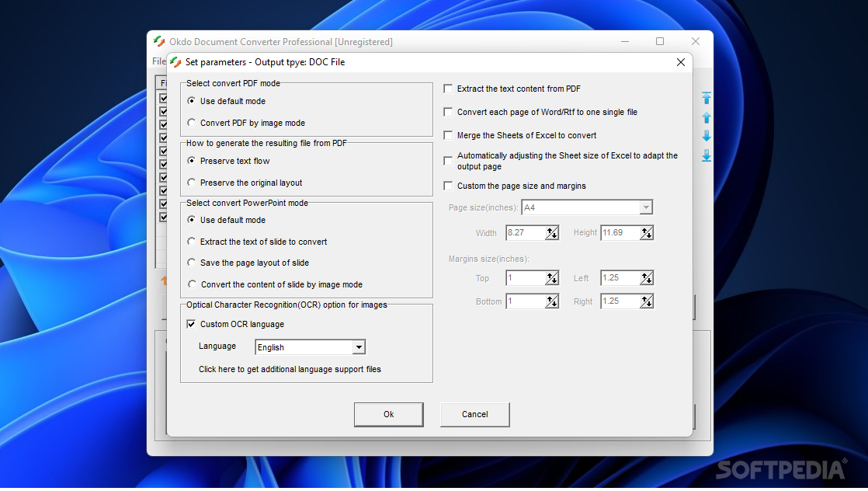Click the Height spinner arrows
The width and height of the screenshot is (868, 491).
point(647,233)
